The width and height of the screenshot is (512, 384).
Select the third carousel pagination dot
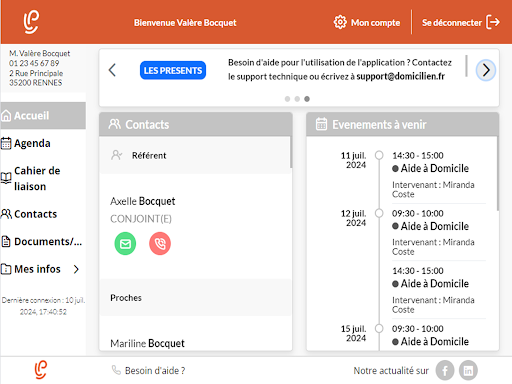coord(307,99)
